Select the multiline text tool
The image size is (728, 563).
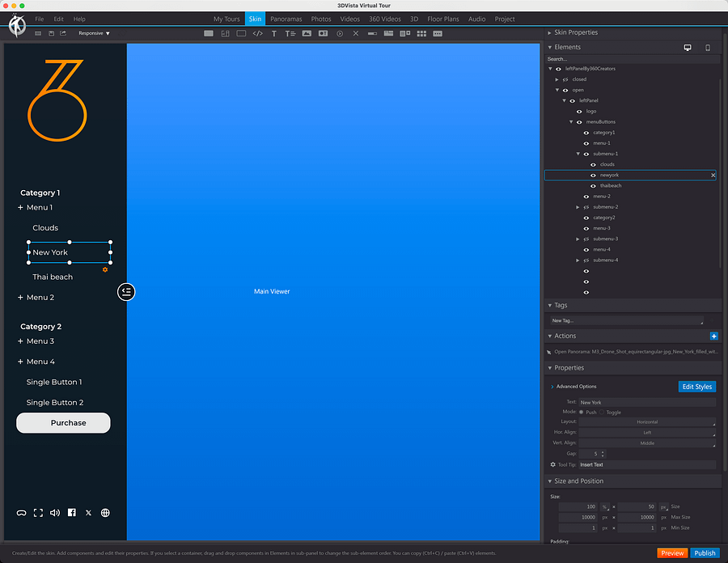[x=290, y=33]
